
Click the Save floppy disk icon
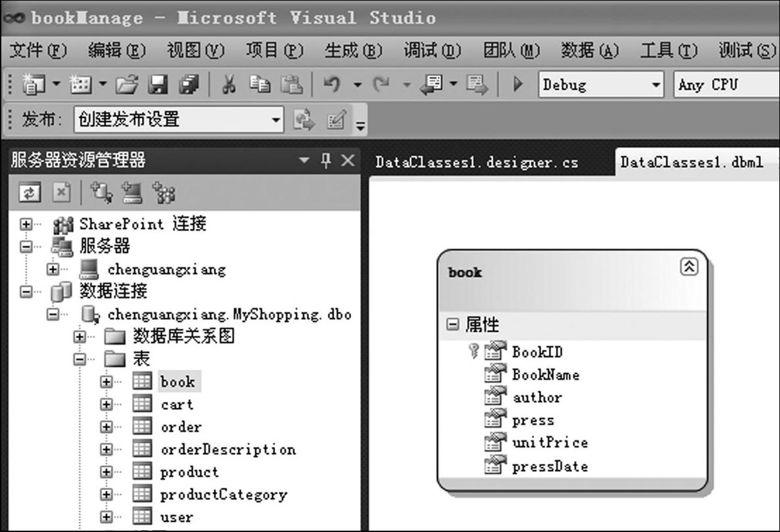(158, 84)
